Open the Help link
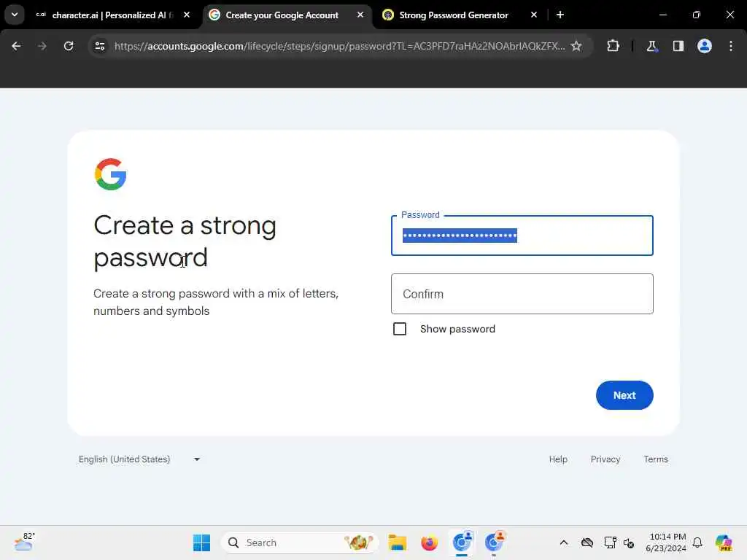 coord(558,459)
